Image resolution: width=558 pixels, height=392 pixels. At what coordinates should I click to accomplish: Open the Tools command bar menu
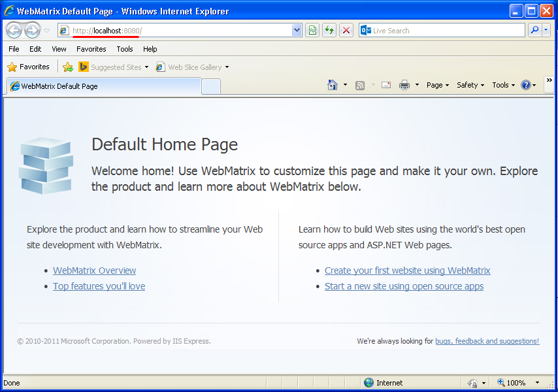pos(504,85)
